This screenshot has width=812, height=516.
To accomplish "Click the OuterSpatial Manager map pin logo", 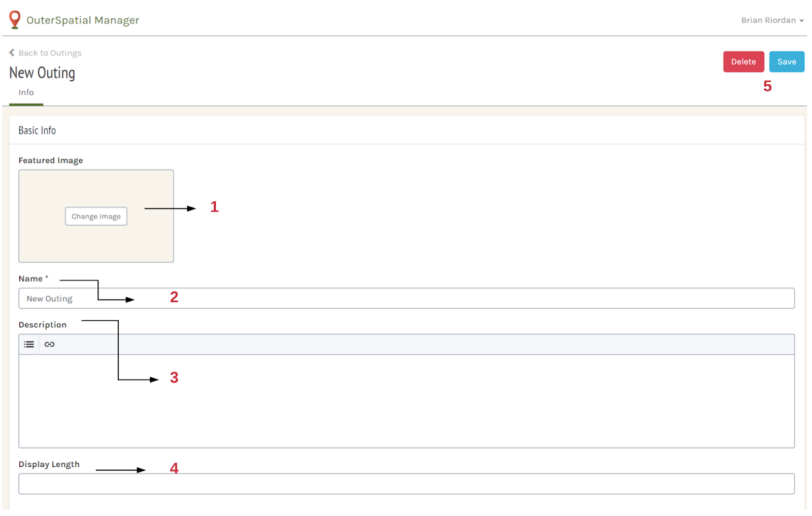I will [14, 19].
